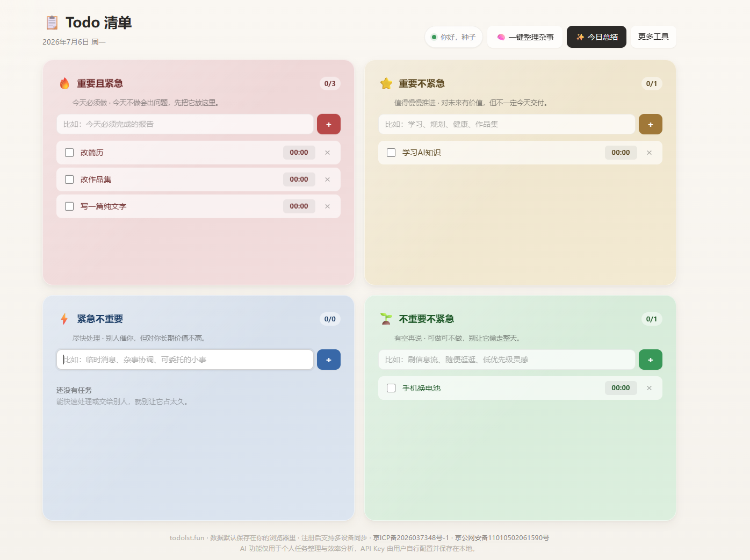Screen dimensions: 750x560
Task: Add task with the blue plus button
Action: (x=329, y=360)
